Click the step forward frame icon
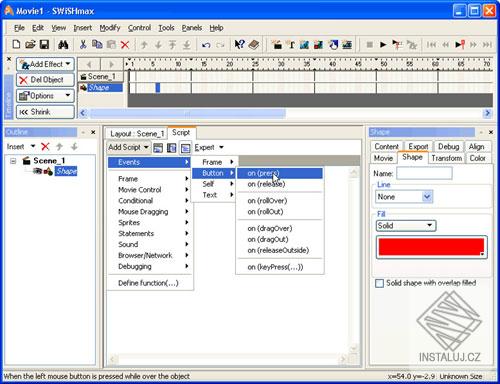 pyautogui.click(x=473, y=44)
